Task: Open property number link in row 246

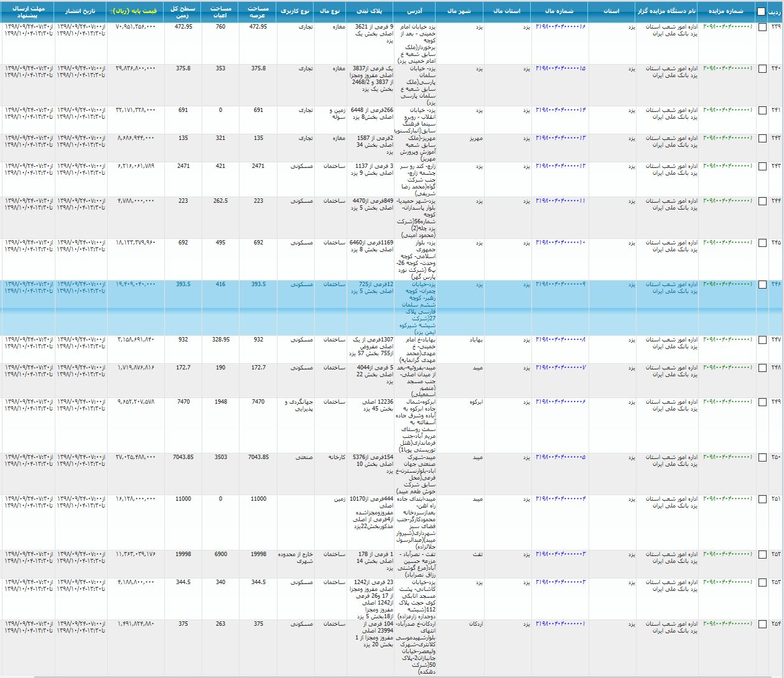Action: pos(560,284)
